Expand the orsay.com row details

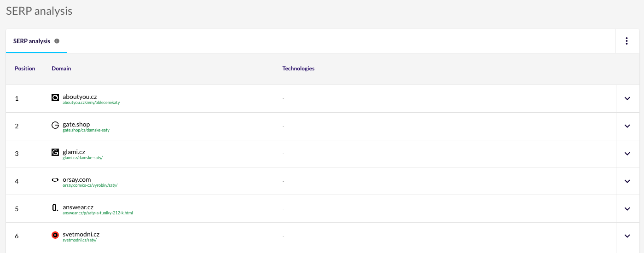pyautogui.click(x=627, y=181)
